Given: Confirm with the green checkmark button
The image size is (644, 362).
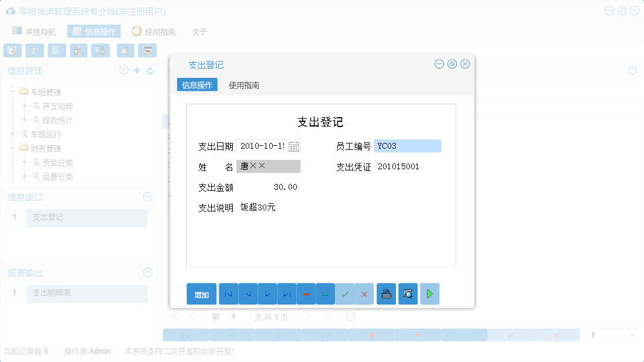Looking at the screenshot, I should [x=345, y=293].
